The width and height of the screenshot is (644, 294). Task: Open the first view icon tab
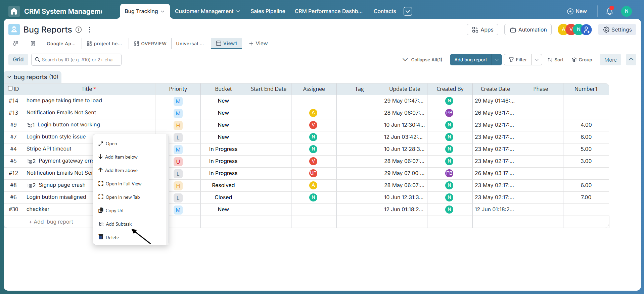[x=16, y=44]
